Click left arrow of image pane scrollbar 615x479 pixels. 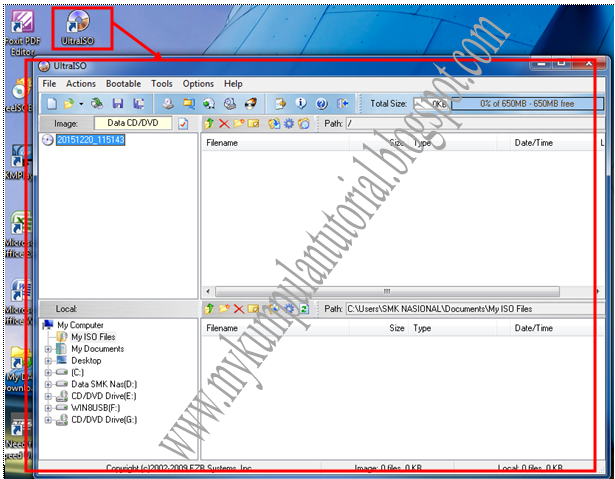coord(208,291)
